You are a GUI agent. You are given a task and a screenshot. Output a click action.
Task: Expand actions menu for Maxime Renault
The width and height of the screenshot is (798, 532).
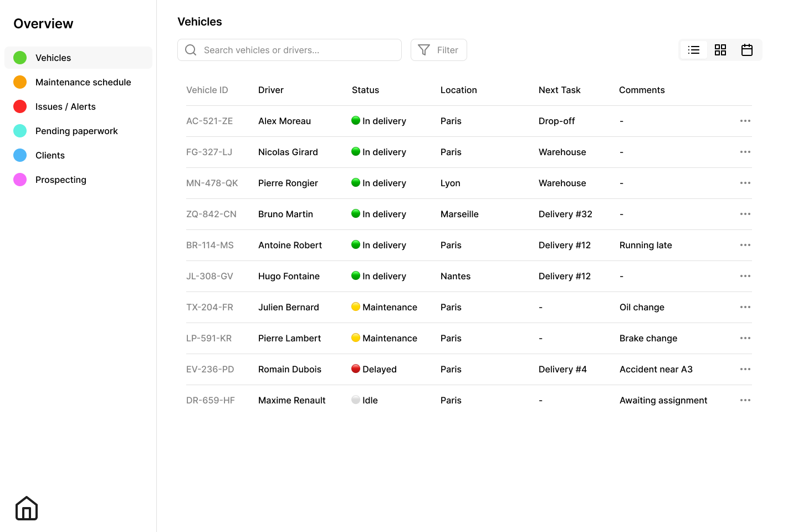click(745, 400)
